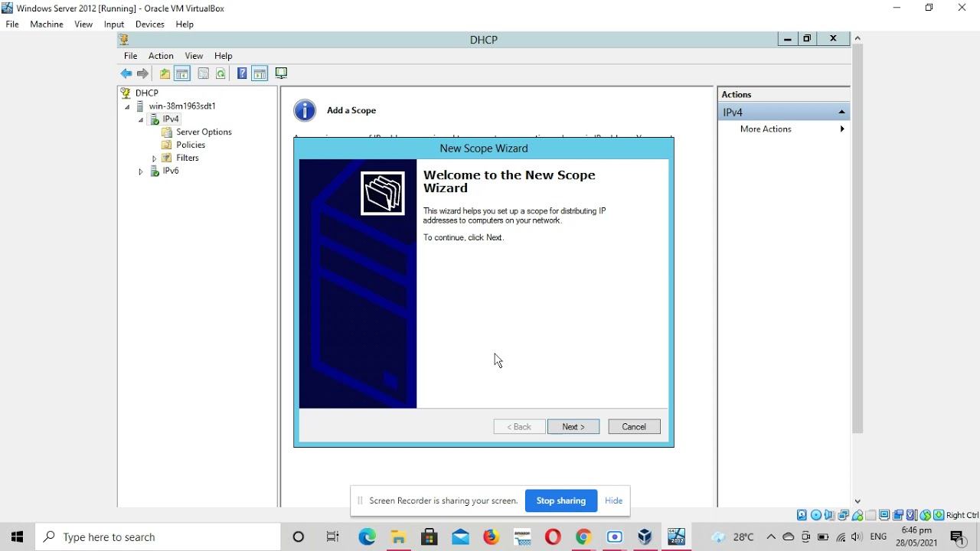Click the green monitor icon in DHCP toolbar
Image resolution: width=980 pixels, height=551 pixels.
(x=281, y=73)
